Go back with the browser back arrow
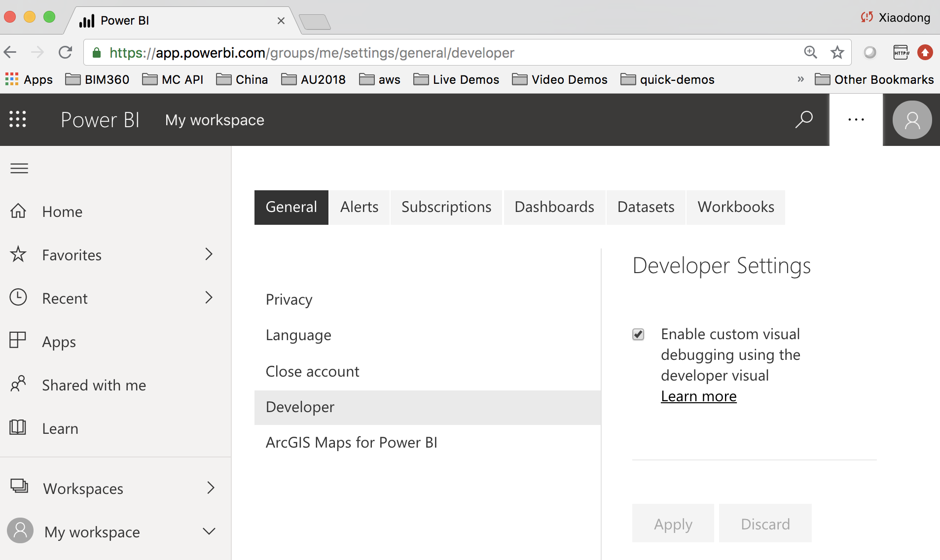The image size is (940, 560). 10,52
